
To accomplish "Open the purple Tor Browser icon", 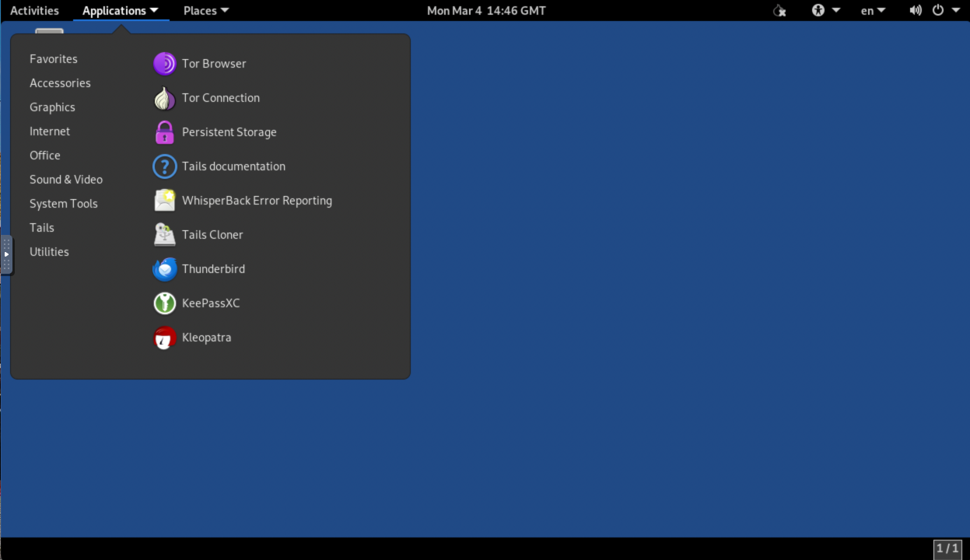I will coord(165,64).
